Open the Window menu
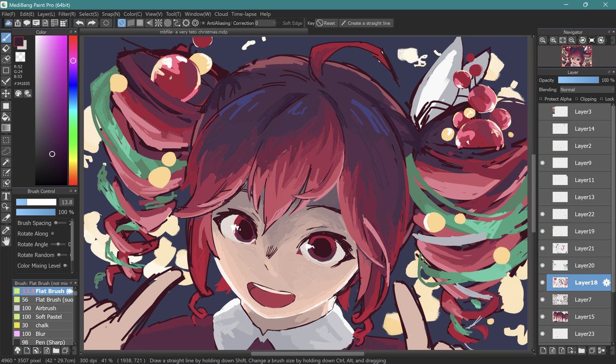Viewport: 616px width, 364px height. click(197, 14)
